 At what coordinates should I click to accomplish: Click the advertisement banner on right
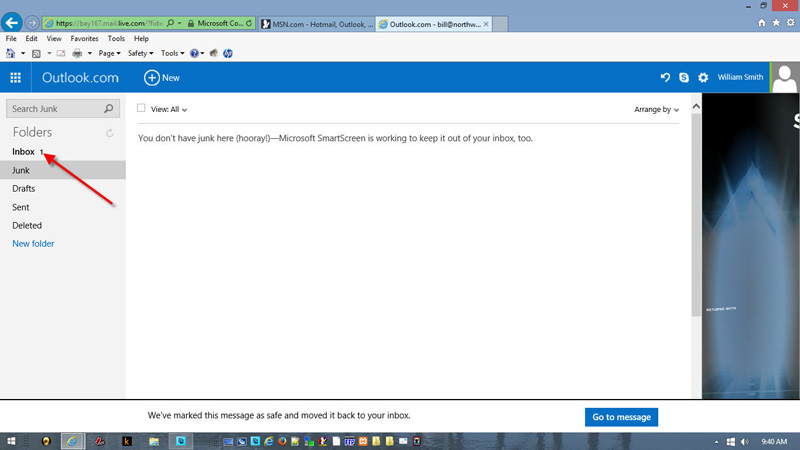click(x=751, y=245)
